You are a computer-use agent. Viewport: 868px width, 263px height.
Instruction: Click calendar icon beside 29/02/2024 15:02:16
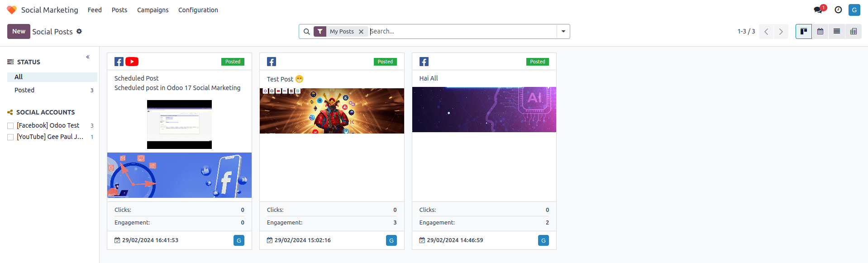coord(270,240)
